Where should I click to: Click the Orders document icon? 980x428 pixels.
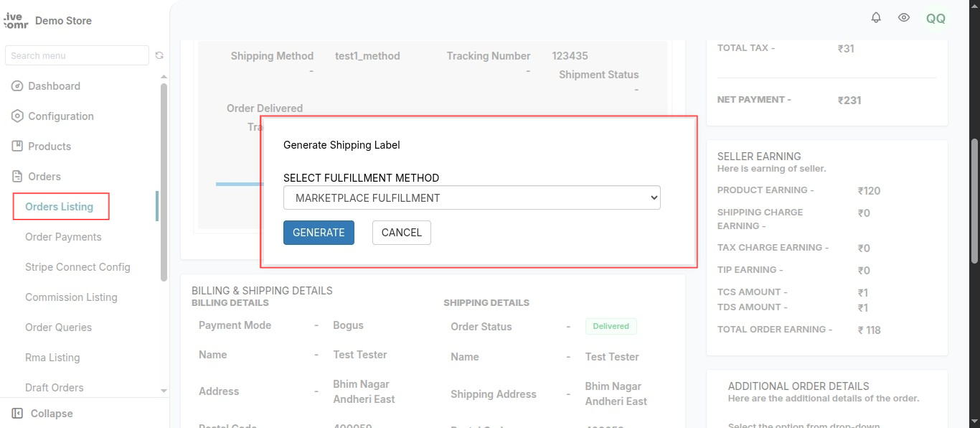pyautogui.click(x=17, y=177)
